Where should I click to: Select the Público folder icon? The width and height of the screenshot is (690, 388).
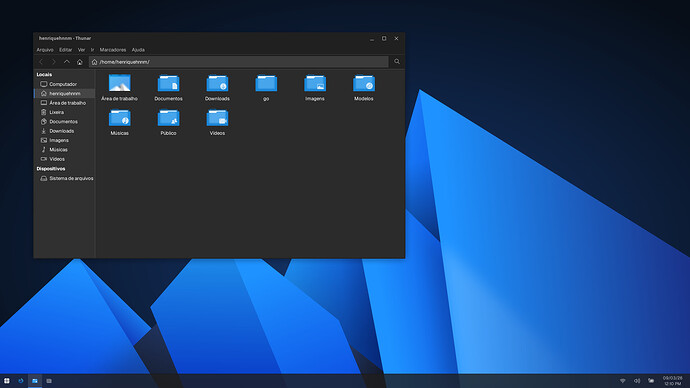[169, 118]
